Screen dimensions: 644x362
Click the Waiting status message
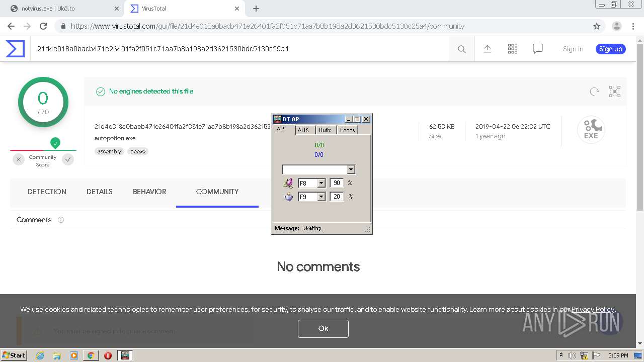pyautogui.click(x=313, y=228)
